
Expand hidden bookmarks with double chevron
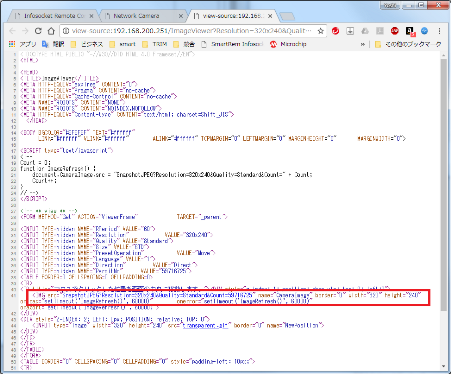click(x=363, y=44)
